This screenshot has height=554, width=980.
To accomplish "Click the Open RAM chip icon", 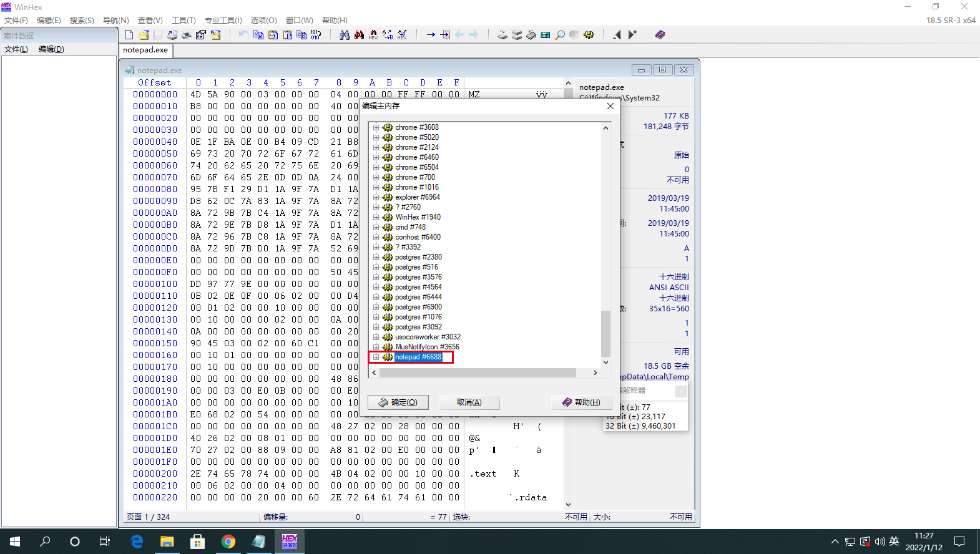I will point(531,35).
